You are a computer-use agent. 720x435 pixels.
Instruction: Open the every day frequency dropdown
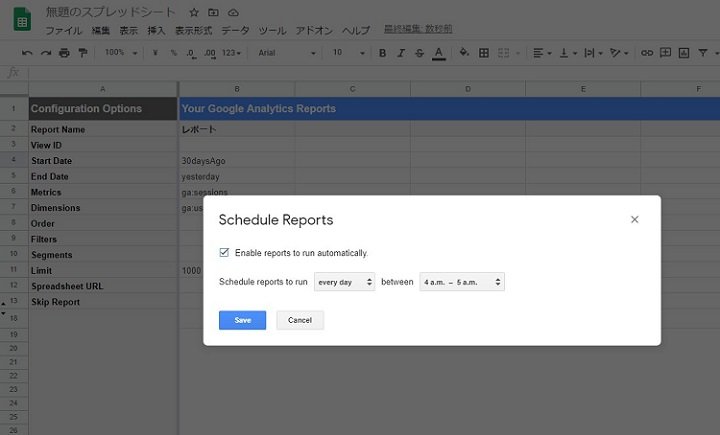pos(344,282)
